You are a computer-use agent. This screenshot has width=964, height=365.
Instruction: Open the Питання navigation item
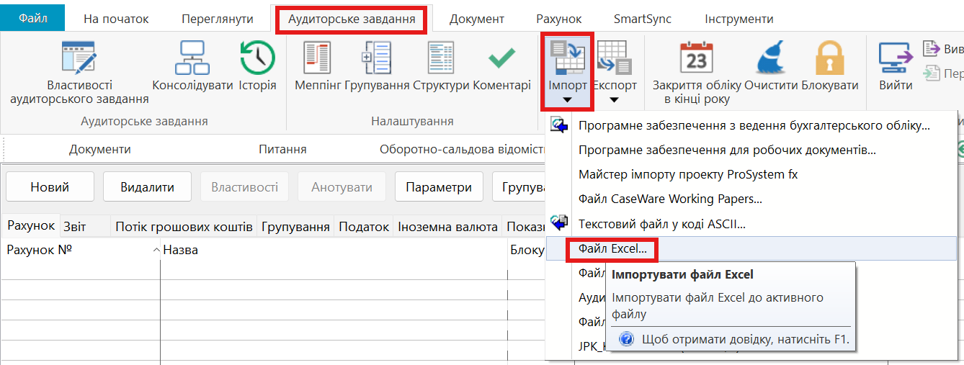pos(283,149)
